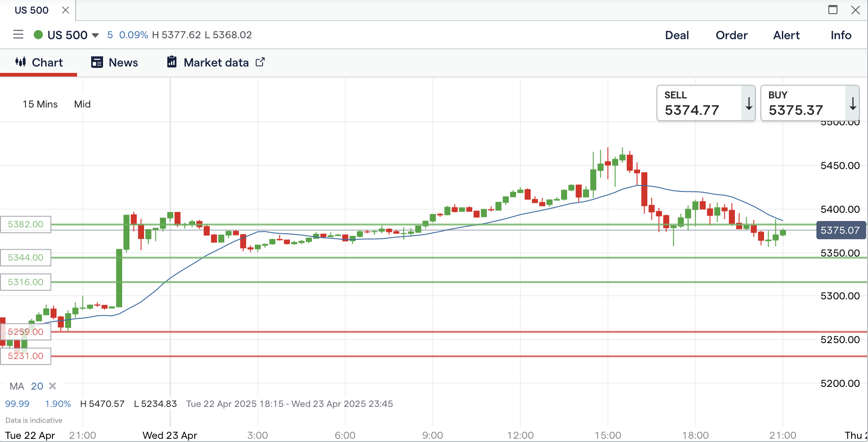This screenshot has width=868, height=442.
Task: Click the Chart tab candlestick icon
Action: click(x=21, y=62)
